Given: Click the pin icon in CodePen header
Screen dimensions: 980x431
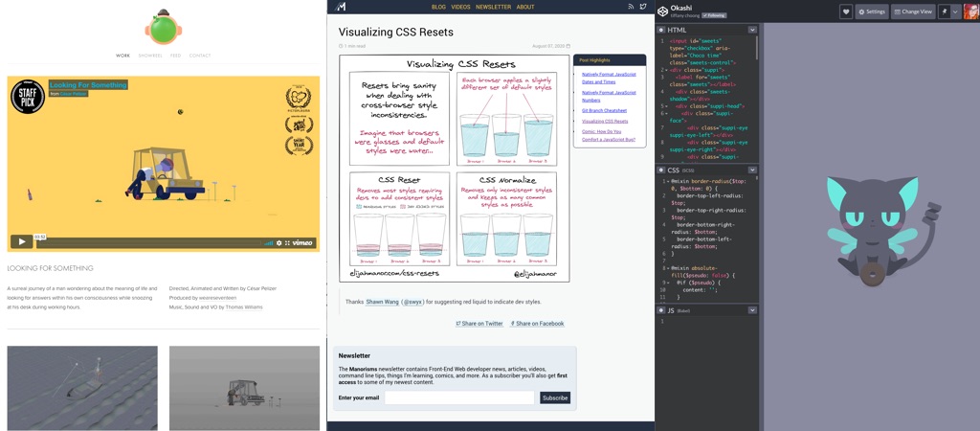Looking at the screenshot, I should coord(945,11).
